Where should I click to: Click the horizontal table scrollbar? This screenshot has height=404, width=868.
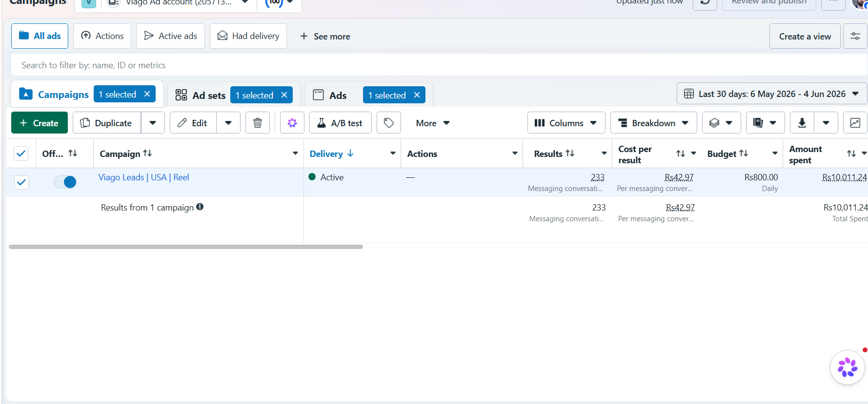click(186, 247)
